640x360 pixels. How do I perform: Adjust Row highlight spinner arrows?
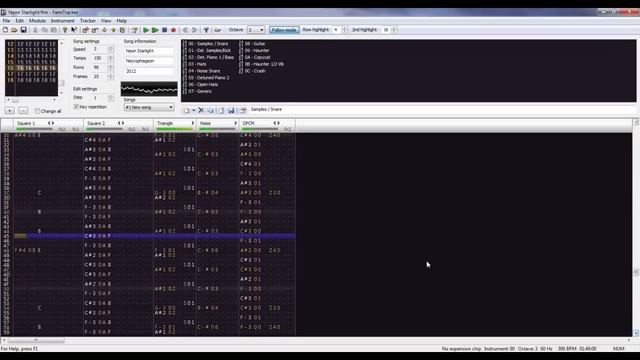click(345, 30)
